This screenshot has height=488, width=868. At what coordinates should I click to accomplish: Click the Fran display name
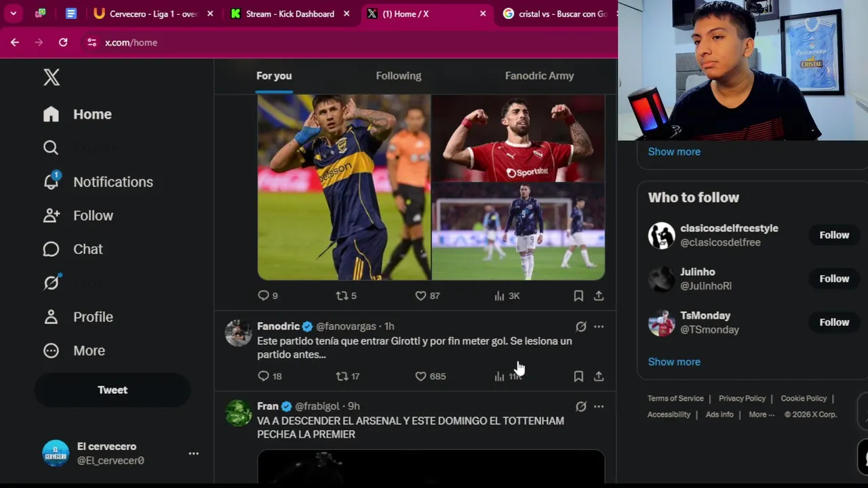point(268,406)
